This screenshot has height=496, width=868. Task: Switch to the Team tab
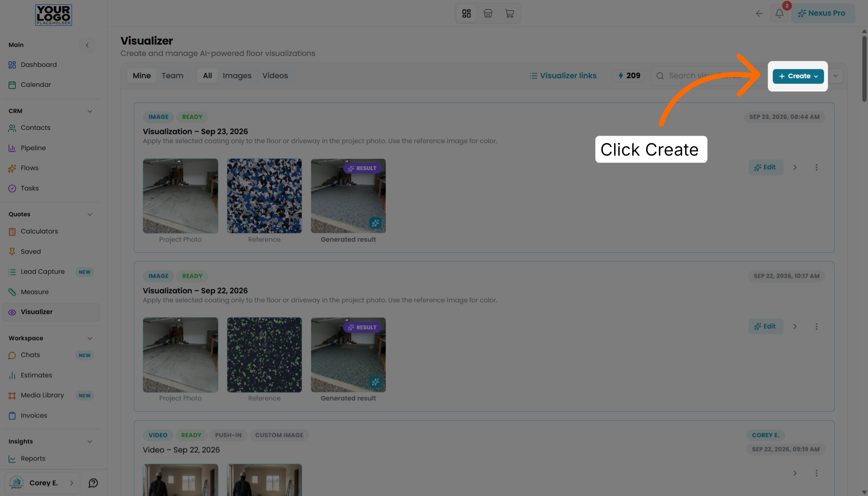(173, 75)
